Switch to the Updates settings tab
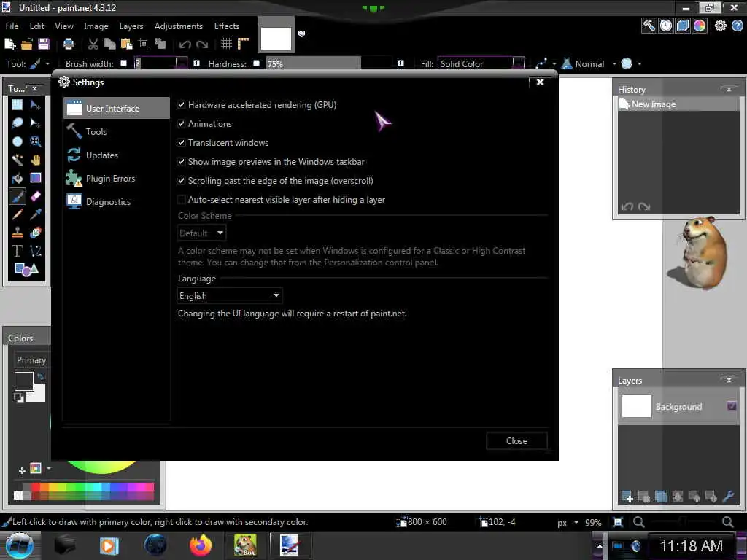Screen dimensions: 747x560 tap(117, 155)
